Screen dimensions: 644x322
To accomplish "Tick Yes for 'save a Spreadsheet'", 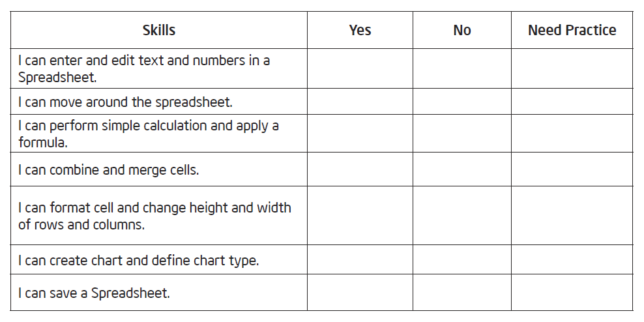I will point(360,293).
